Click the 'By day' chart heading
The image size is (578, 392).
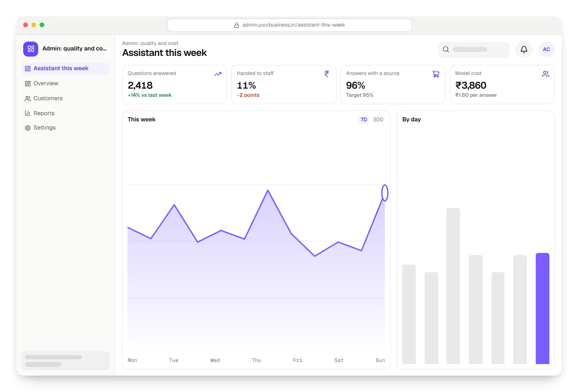(411, 120)
